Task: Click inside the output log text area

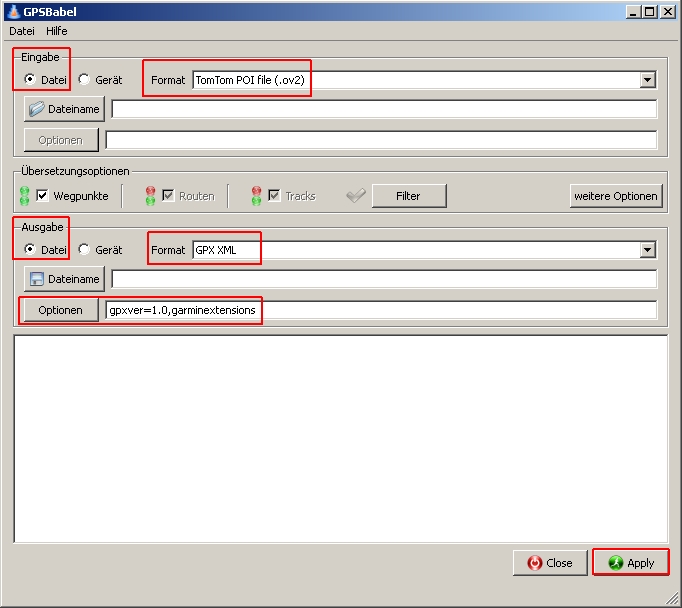Action: click(x=341, y=439)
